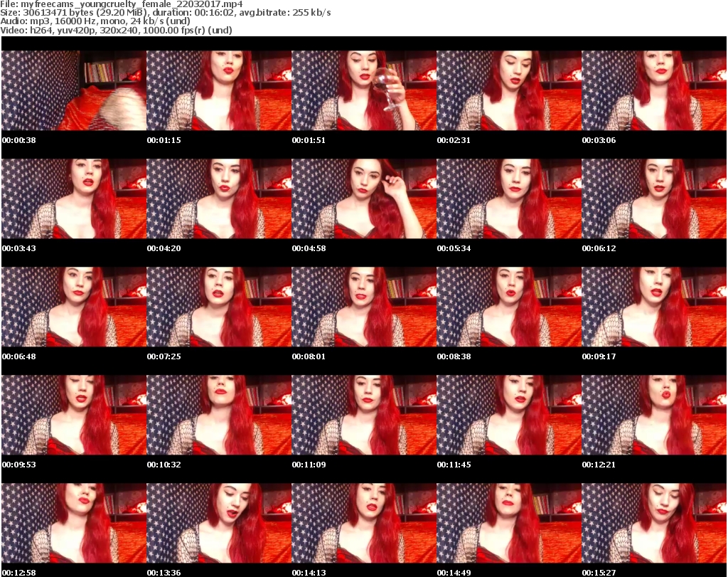Click the thumbnail at timestamp 00:04:58
The image size is (728, 577).
coord(364,198)
